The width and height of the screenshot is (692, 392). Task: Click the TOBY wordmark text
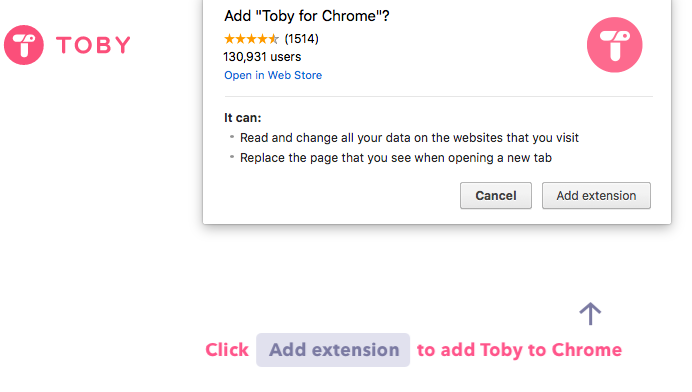[x=94, y=45]
